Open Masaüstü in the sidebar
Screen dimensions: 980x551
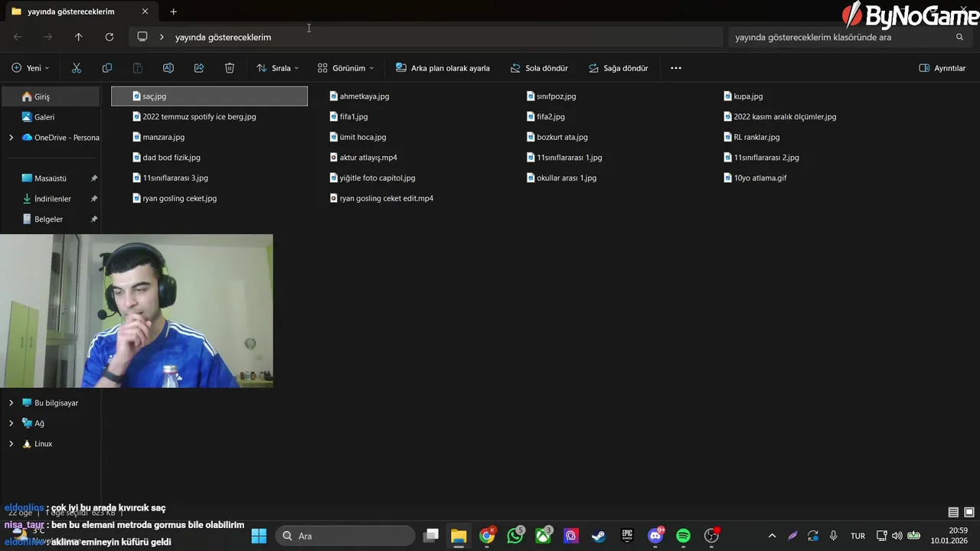(51, 178)
